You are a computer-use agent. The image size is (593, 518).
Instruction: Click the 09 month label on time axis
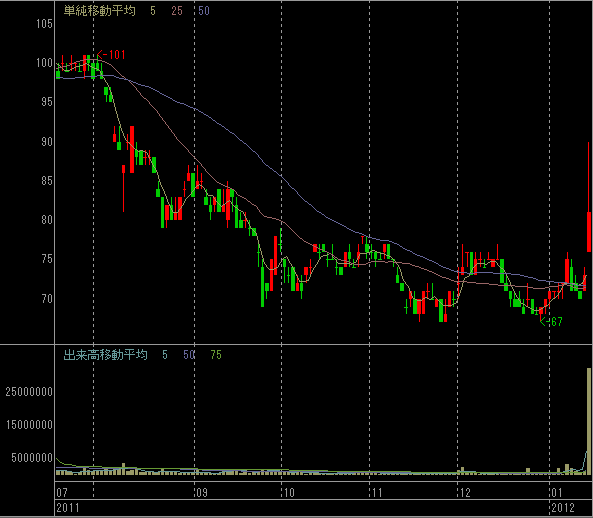(202, 493)
